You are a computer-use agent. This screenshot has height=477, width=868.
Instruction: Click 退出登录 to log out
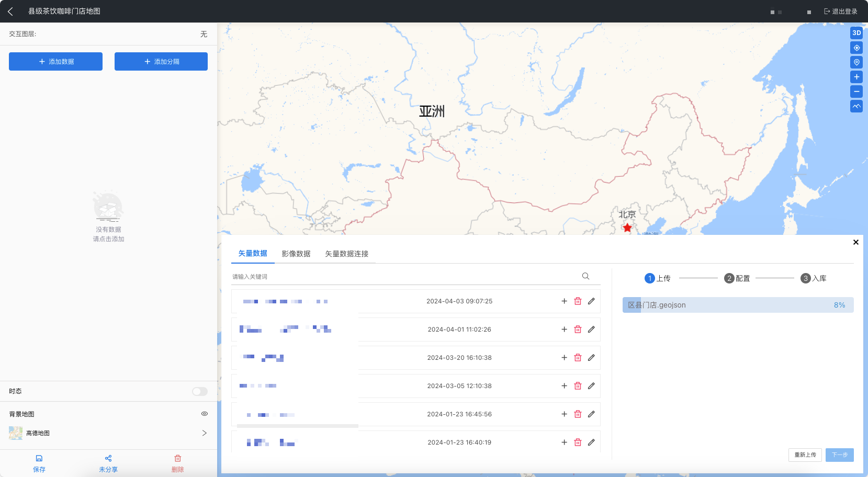tap(840, 12)
